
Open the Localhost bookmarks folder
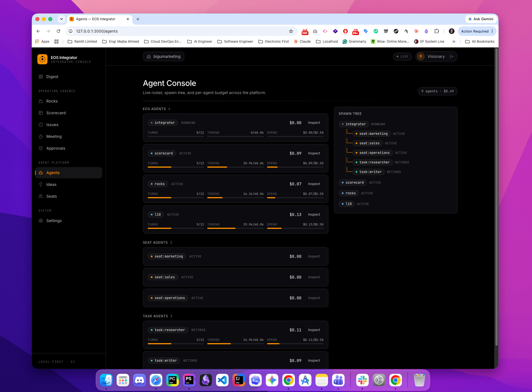pos(327,42)
